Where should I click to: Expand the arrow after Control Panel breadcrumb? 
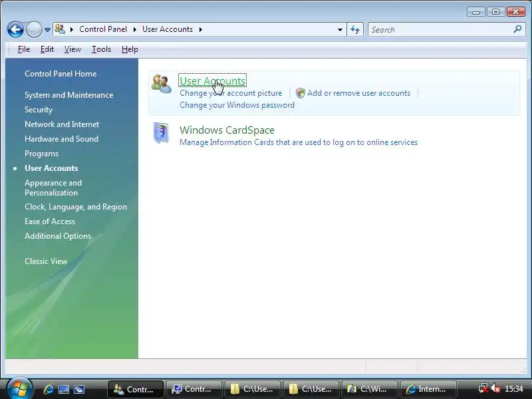pyautogui.click(x=135, y=29)
